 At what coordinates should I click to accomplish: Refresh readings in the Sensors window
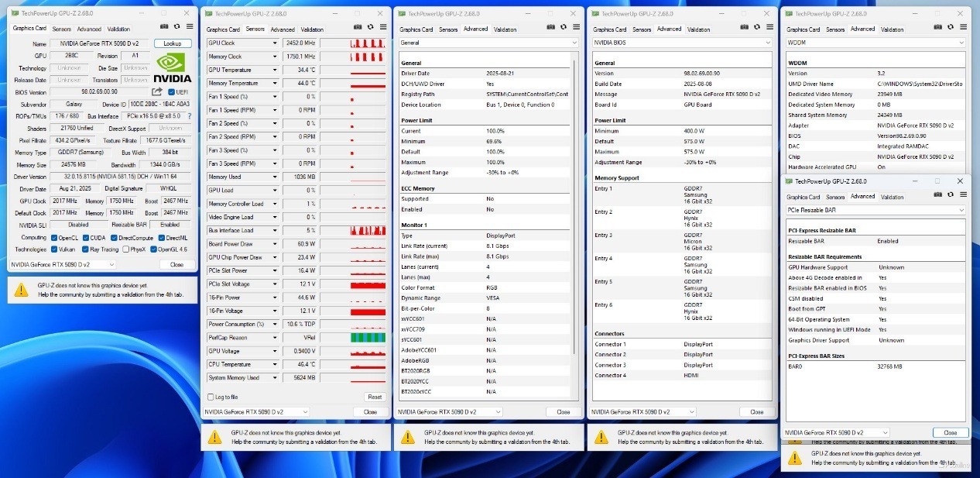(370, 28)
